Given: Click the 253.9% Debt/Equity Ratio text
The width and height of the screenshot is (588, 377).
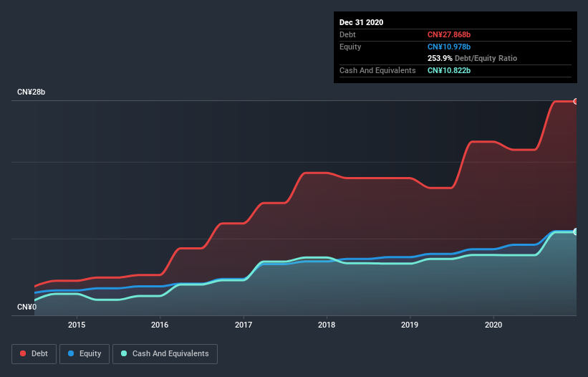Looking at the screenshot, I should [x=472, y=58].
